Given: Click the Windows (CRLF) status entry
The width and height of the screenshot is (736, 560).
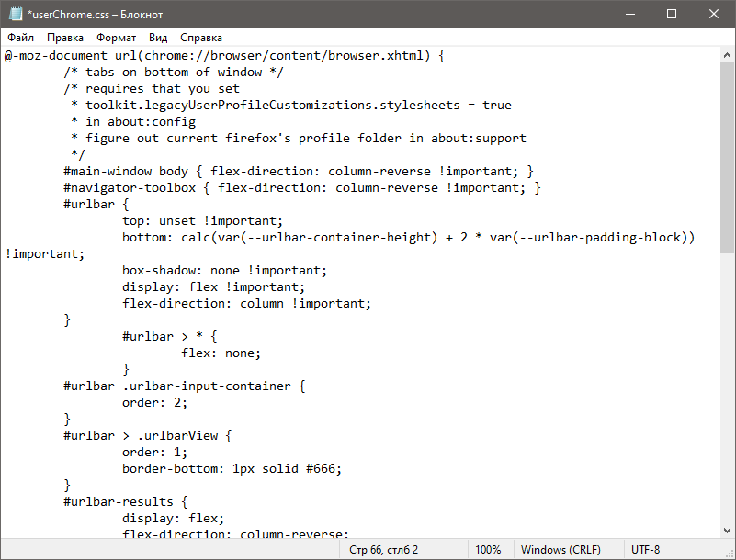Looking at the screenshot, I should point(560,549).
